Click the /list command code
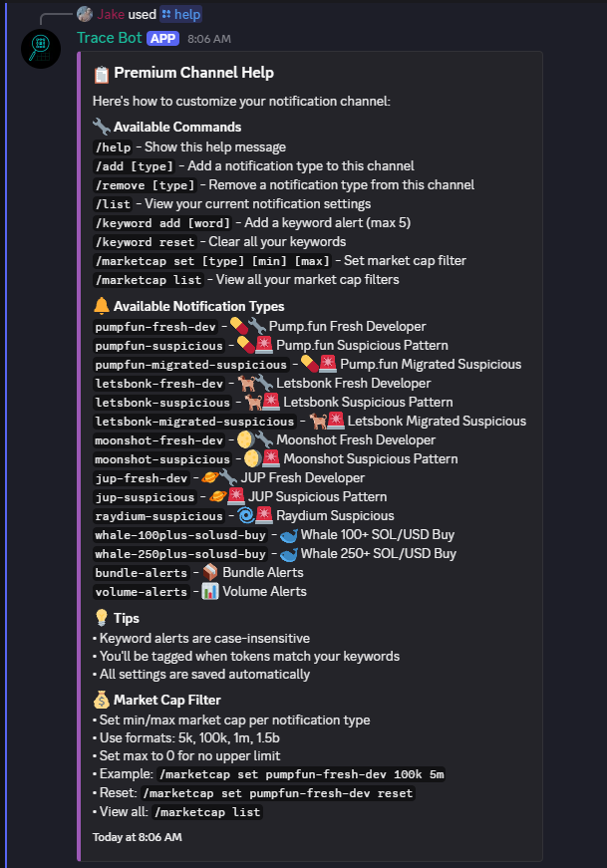Screen dimensions: 607x868 (x=113, y=204)
